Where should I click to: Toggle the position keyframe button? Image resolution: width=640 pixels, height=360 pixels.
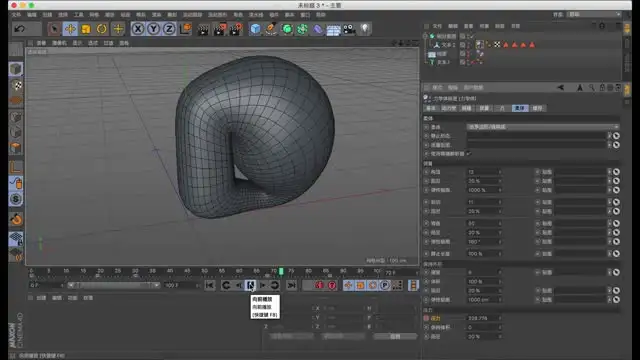[348, 285]
